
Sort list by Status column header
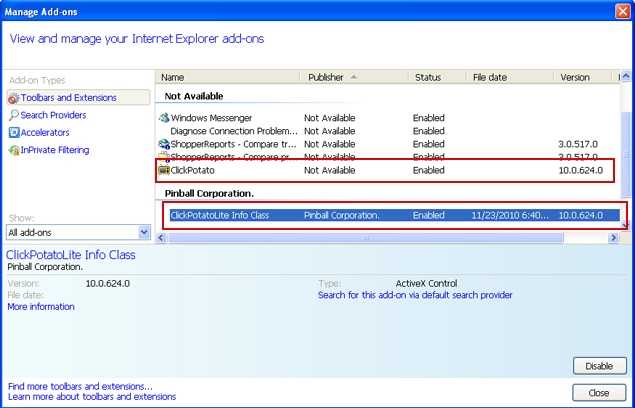click(x=437, y=77)
